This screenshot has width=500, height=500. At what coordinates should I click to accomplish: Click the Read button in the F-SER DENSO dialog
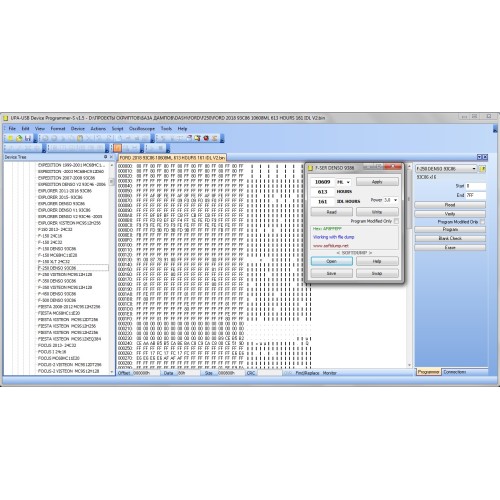[331, 212]
